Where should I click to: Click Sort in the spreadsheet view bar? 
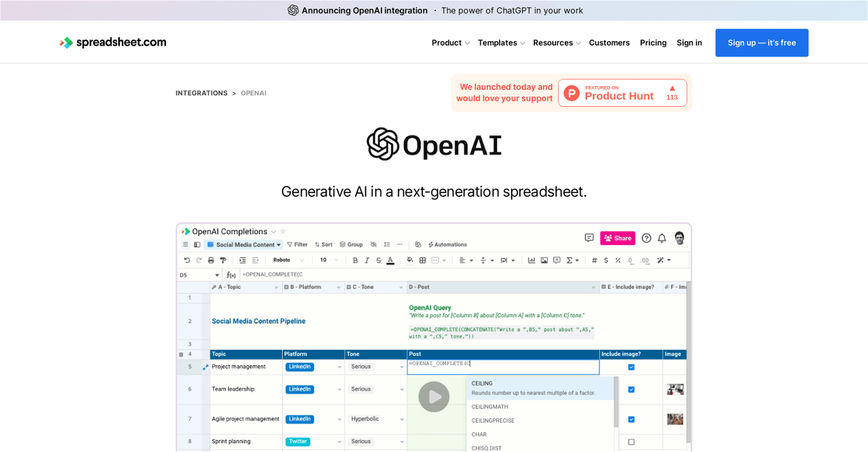pos(323,244)
